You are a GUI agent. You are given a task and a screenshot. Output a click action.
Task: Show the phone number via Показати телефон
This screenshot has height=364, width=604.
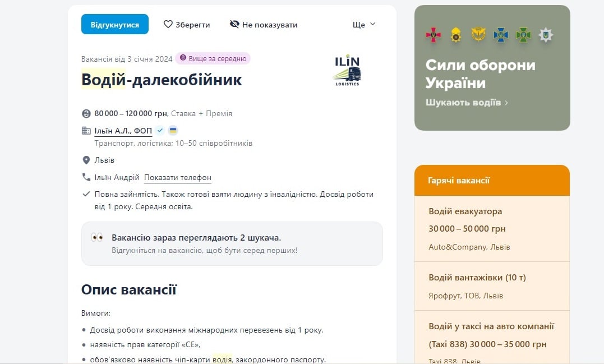click(x=177, y=178)
